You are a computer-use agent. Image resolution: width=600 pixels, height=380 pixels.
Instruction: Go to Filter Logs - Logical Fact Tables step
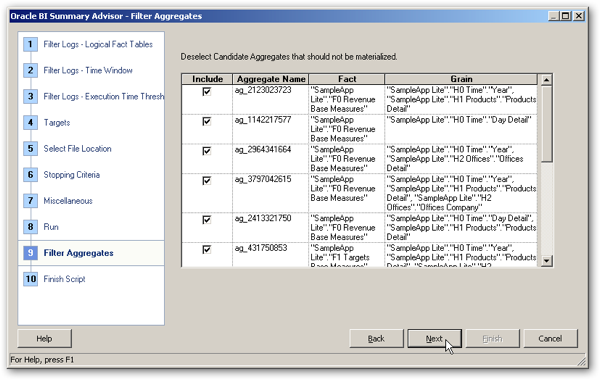(98, 44)
